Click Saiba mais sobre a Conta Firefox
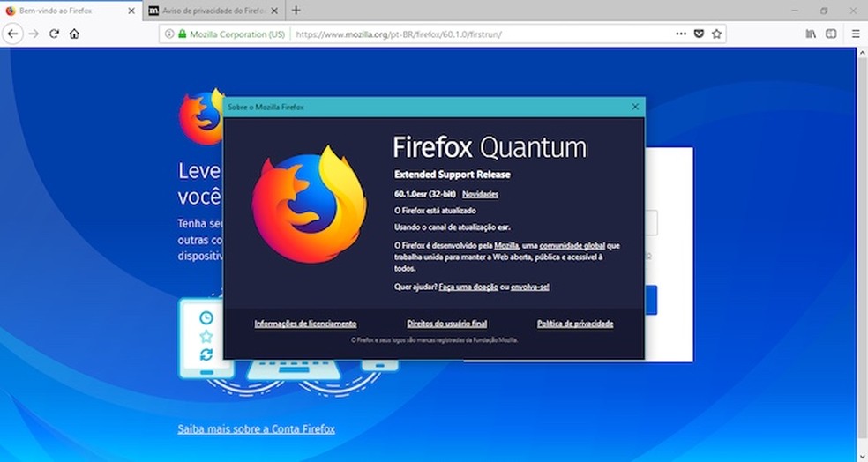Image resolution: width=868 pixels, height=462 pixels. 257,428
